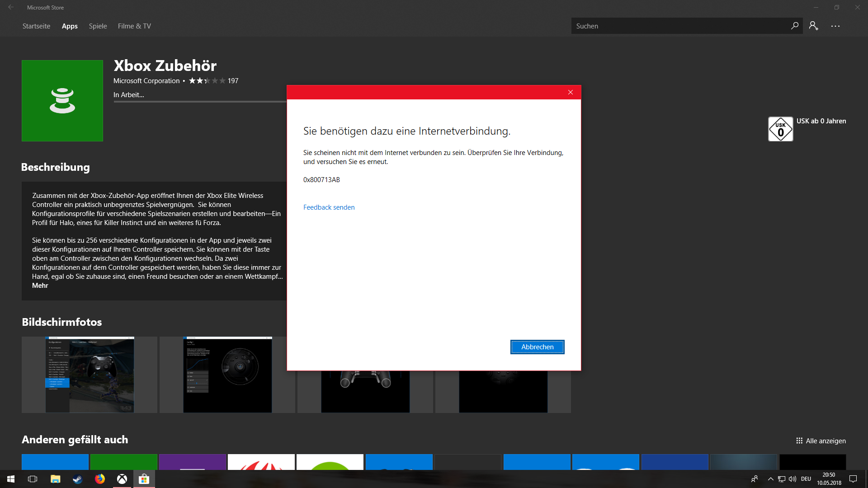Switch to the Apps tab

pyautogui.click(x=70, y=26)
